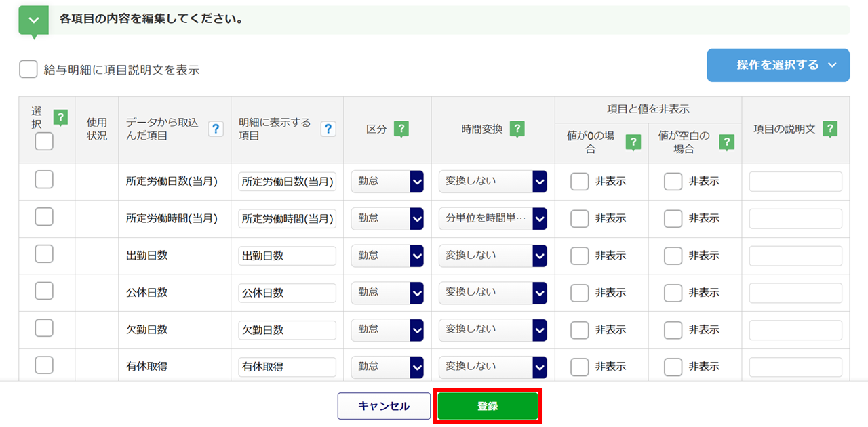Enable 給与明細に項目説明文を表示 checkbox

click(x=28, y=70)
